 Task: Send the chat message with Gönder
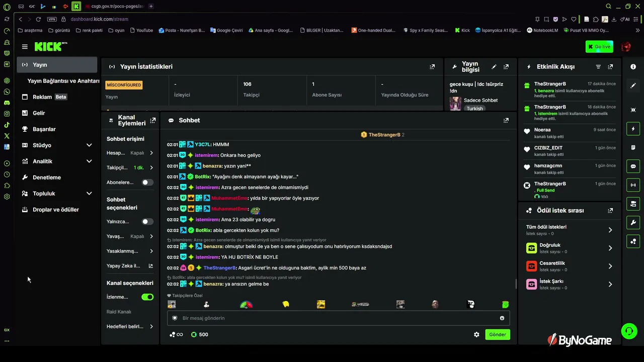(x=498, y=334)
